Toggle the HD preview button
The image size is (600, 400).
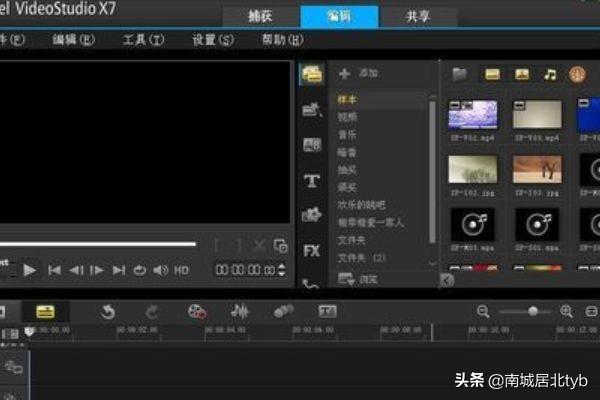point(182,270)
